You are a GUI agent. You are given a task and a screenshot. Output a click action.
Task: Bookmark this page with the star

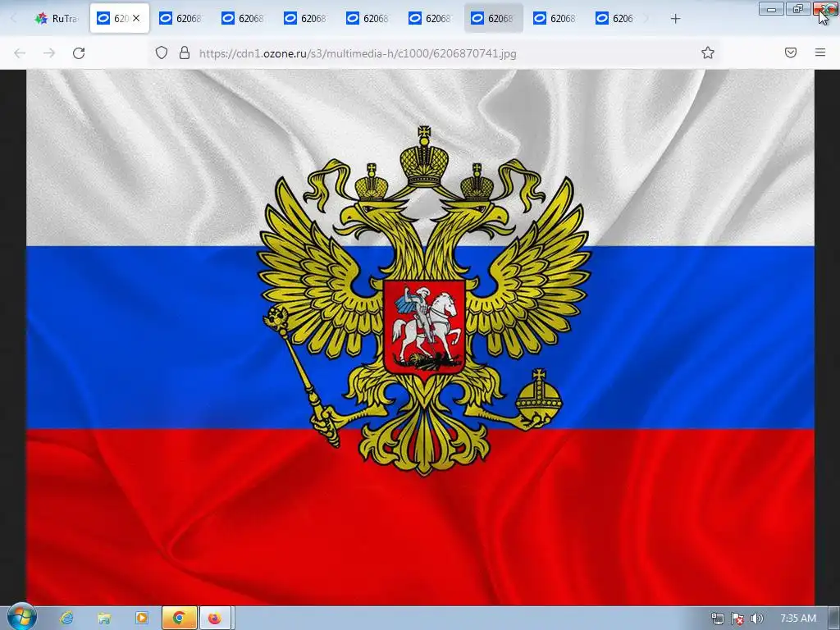(x=708, y=52)
